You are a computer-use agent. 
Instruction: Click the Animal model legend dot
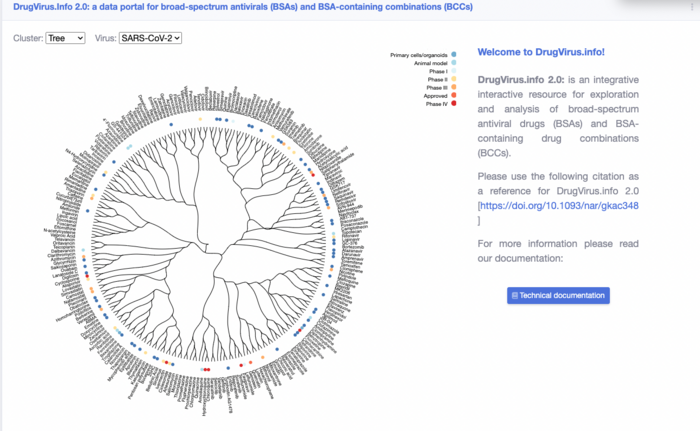[x=455, y=62]
